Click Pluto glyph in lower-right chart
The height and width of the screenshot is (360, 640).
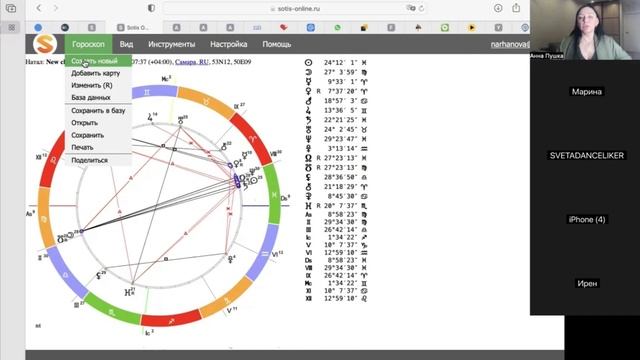point(231,259)
